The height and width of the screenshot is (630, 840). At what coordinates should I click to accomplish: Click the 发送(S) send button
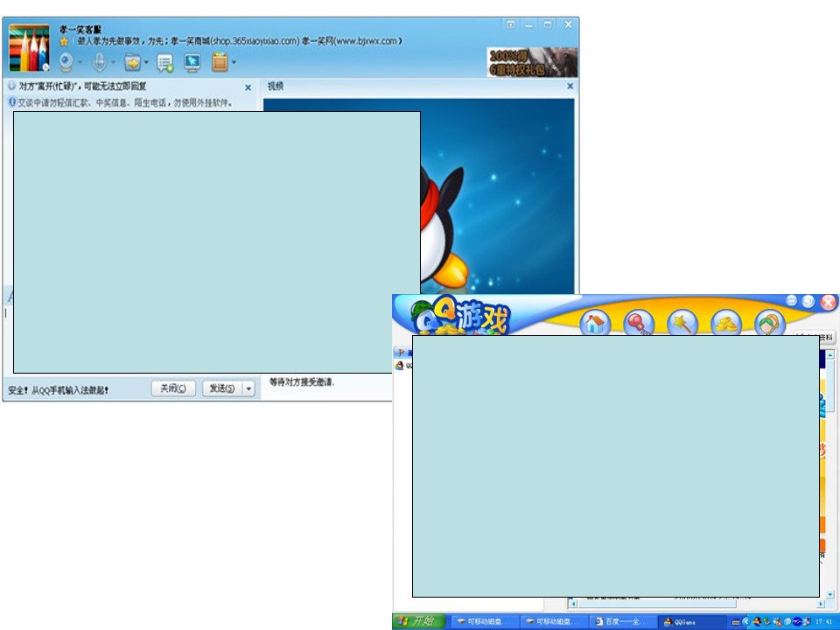coord(222,388)
